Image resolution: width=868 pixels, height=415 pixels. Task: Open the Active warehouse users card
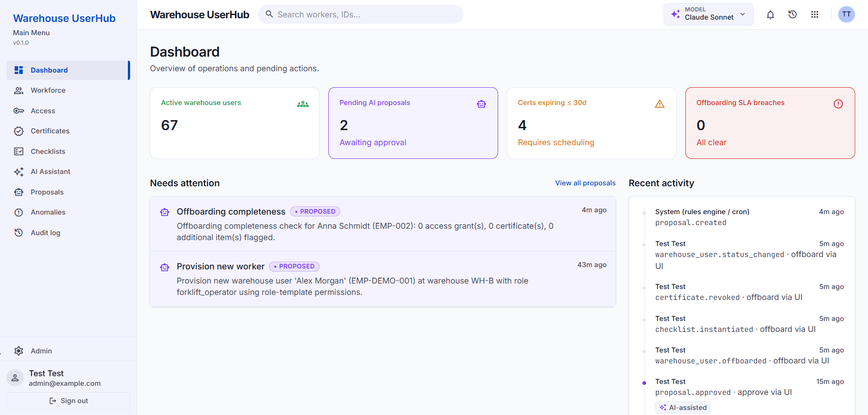(235, 123)
